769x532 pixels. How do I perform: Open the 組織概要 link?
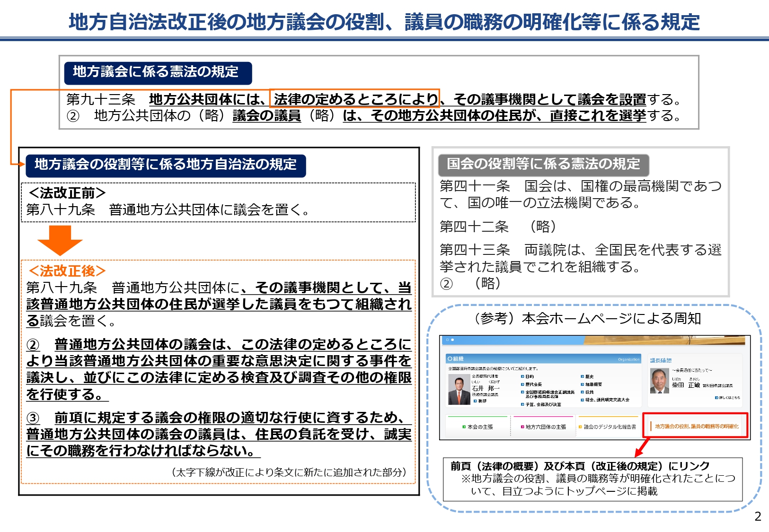point(593,384)
